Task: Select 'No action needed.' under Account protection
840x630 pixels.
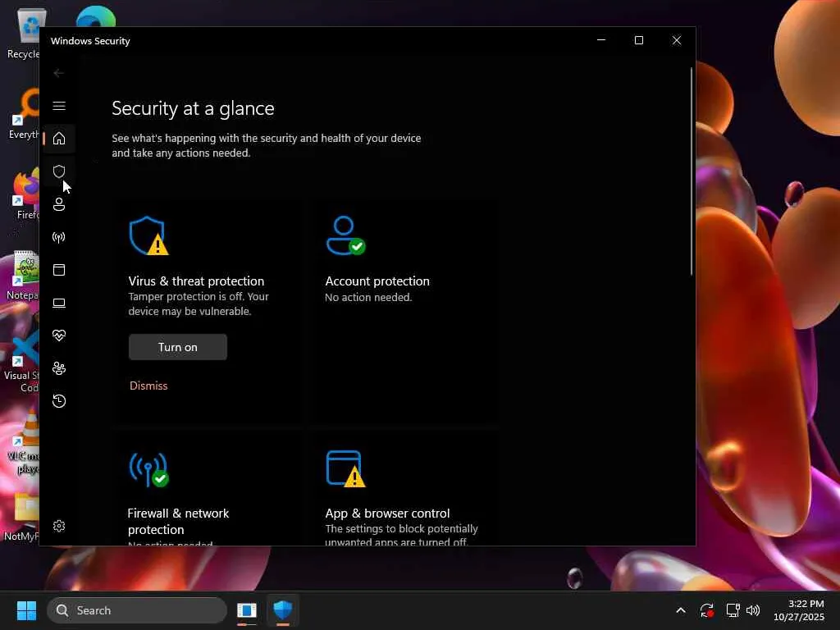Action: pyautogui.click(x=368, y=297)
